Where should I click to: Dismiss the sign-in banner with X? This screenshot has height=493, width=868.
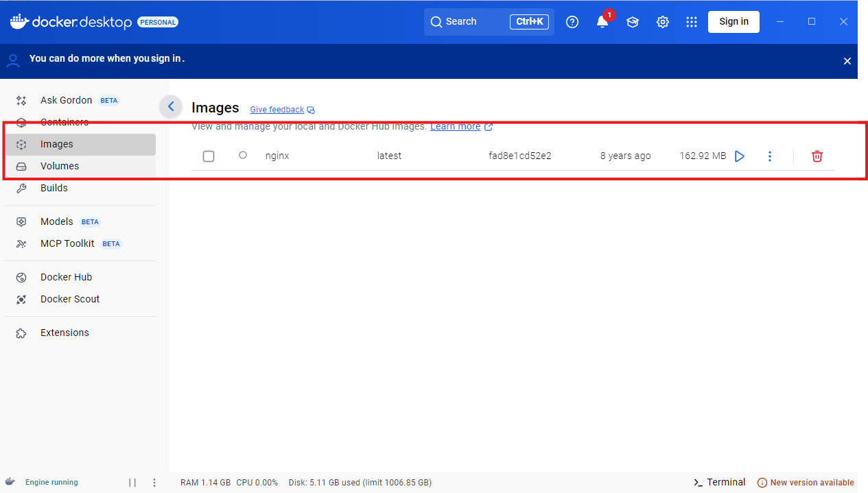[x=847, y=61]
